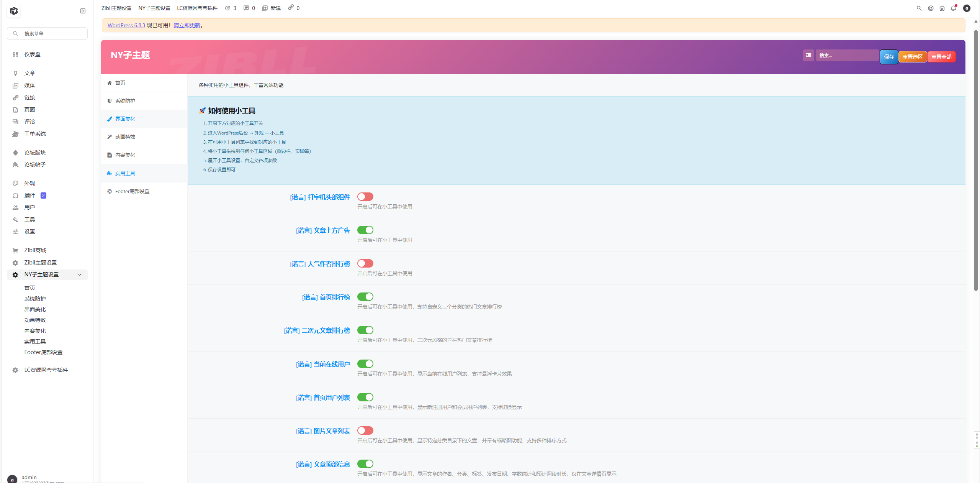Image resolution: width=980 pixels, height=483 pixels.
Task: Expand 外观 menu in sidebar
Action: coord(29,183)
